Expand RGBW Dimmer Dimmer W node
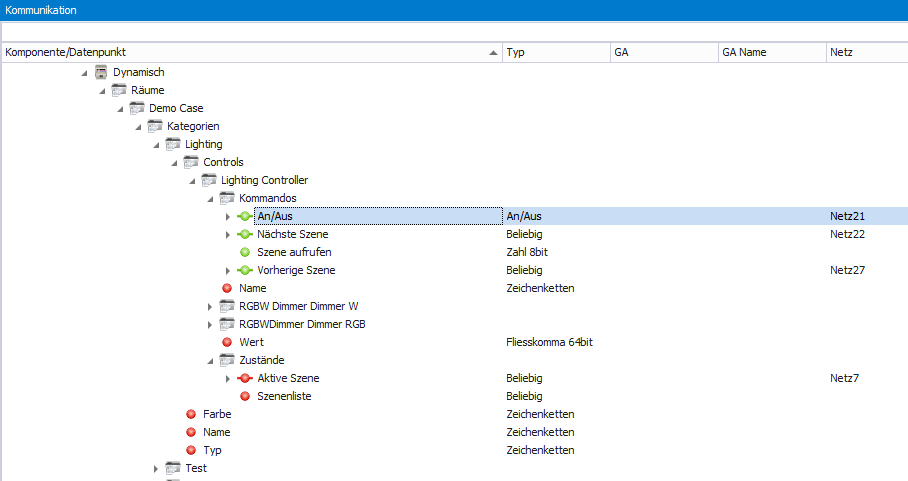The image size is (908, 481). (210, 307)
